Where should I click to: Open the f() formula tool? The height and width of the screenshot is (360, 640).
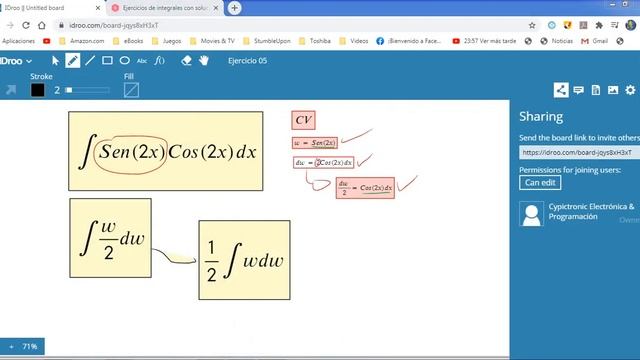pyautogui.click(x=160, y=61)
